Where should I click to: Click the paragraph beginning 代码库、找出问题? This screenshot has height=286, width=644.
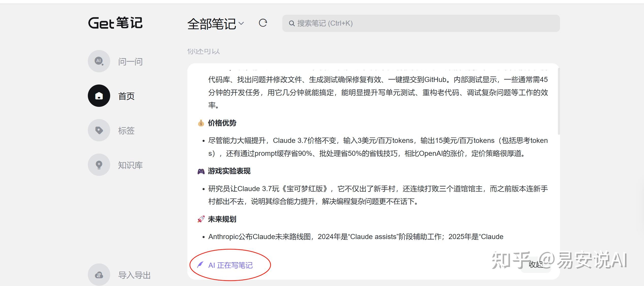click(x=378, y=92)
